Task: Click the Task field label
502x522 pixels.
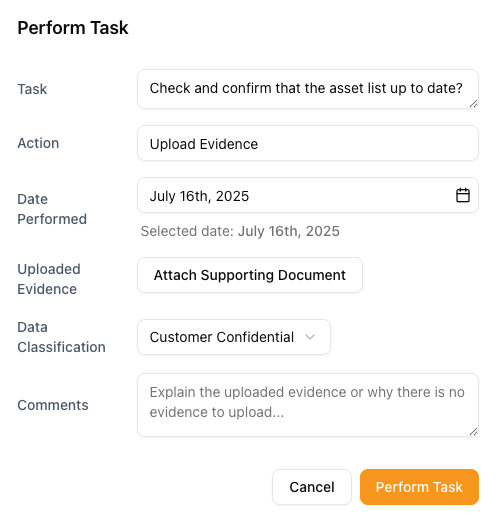Action: [x=32, y=89]
